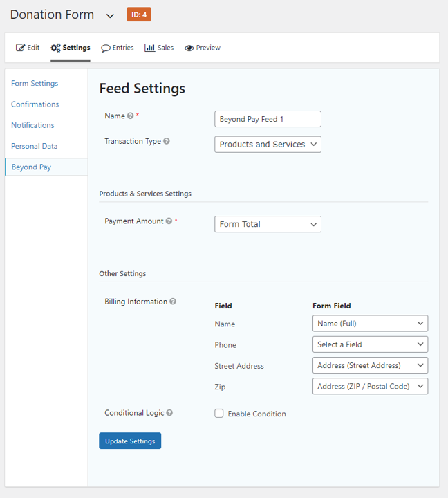Click the Update Settings button
The width and height of the screenshot is (448, 498).
point(130,441)
